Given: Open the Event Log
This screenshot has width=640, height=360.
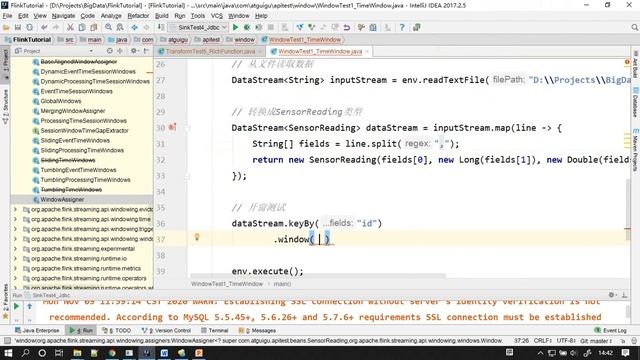Looking at the screenshot, I should pos(611,330).
